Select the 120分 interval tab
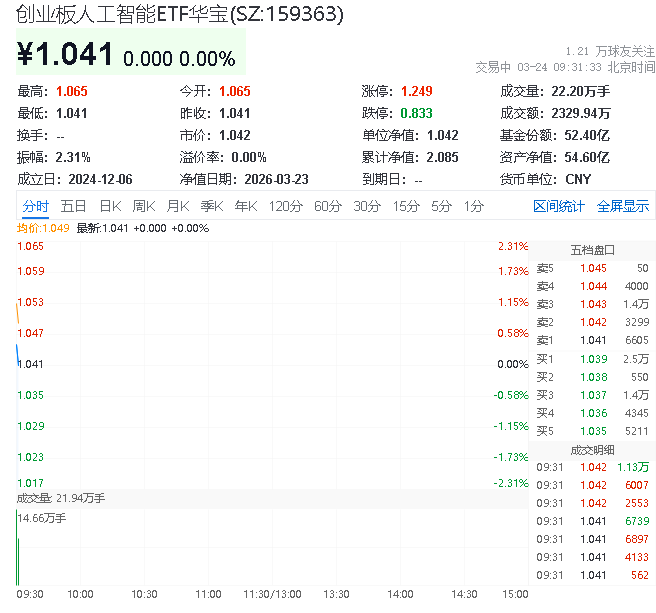This screenshot has width=656, height=613. tap(285, 206)
